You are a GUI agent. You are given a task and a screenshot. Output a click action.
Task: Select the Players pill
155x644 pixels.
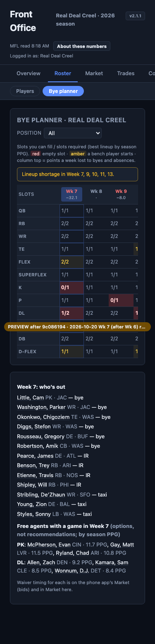(25, 91)
